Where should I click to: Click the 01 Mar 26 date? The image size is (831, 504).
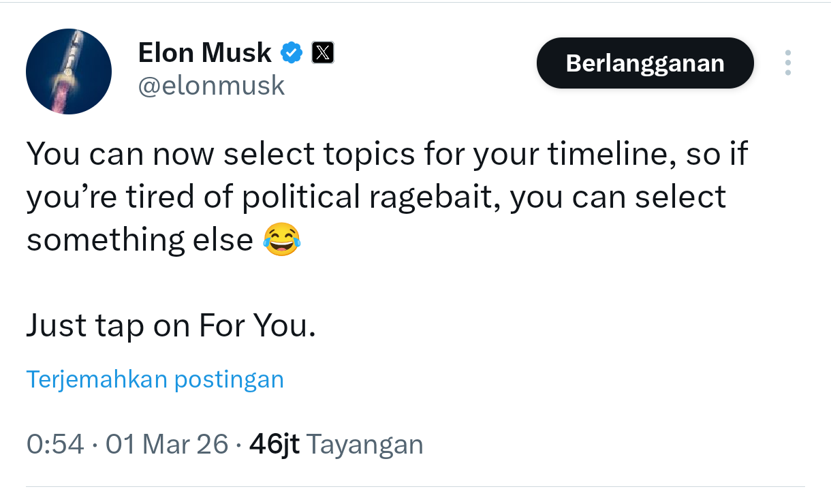[166, 444]
